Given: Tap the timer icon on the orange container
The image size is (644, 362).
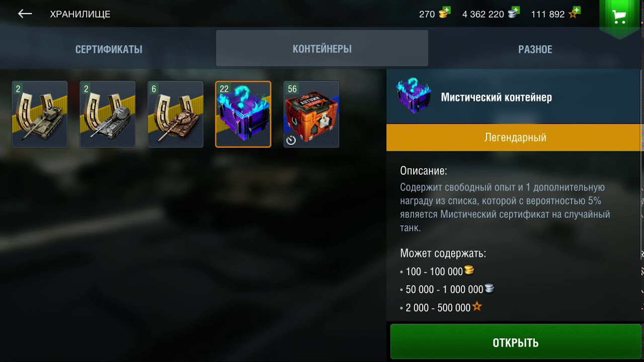Looking at the screenshot, I should click(291, 140).
